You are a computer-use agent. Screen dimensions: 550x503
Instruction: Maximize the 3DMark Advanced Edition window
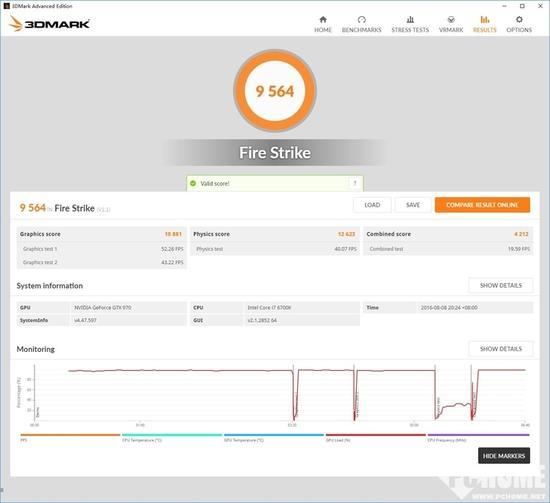point(522,6)
